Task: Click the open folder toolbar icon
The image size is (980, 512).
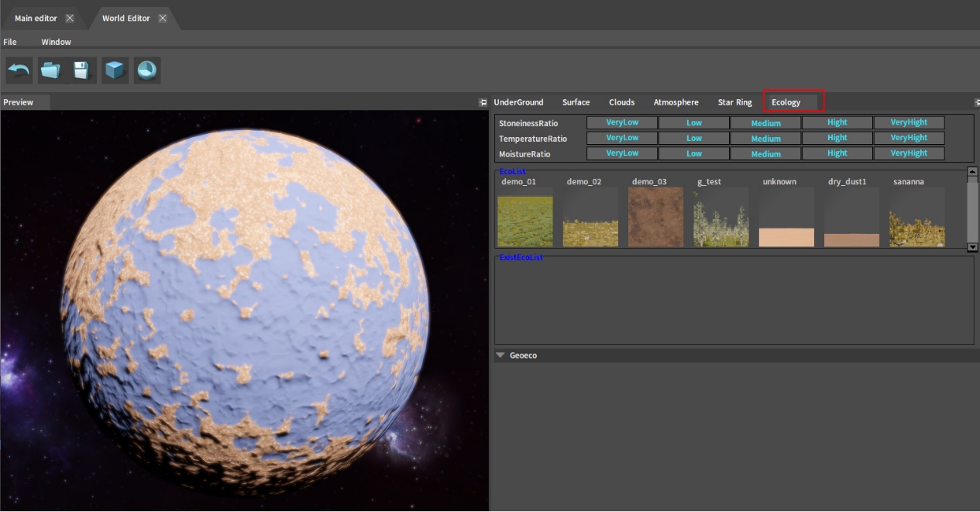Action: (x=50, y=70)
